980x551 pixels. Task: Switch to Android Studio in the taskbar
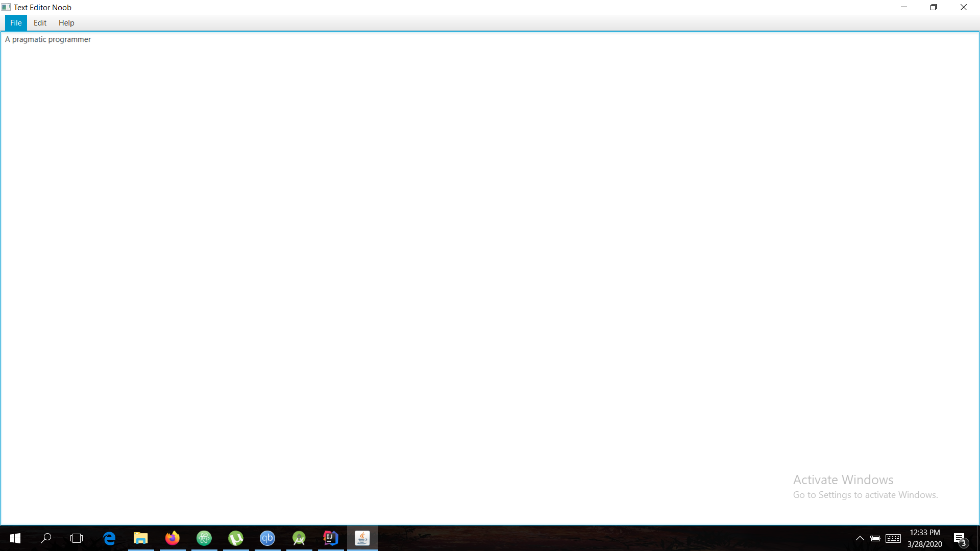(299, 538)
